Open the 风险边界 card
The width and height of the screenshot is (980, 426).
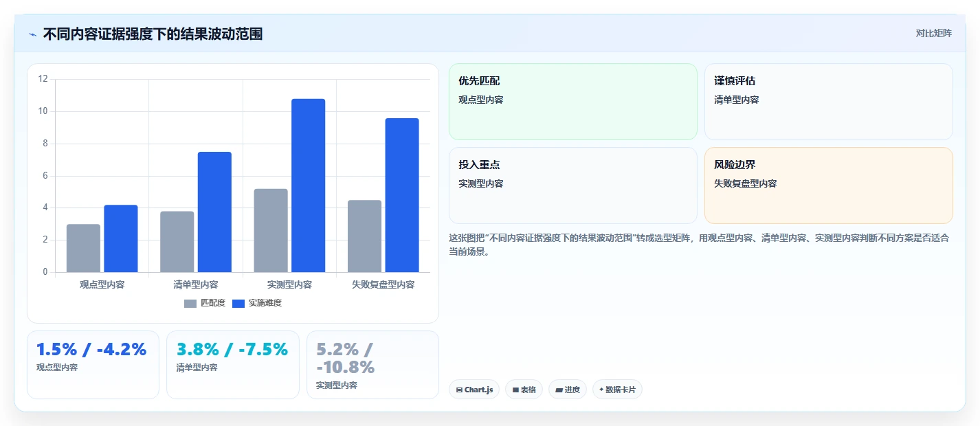tap(829, 186)
